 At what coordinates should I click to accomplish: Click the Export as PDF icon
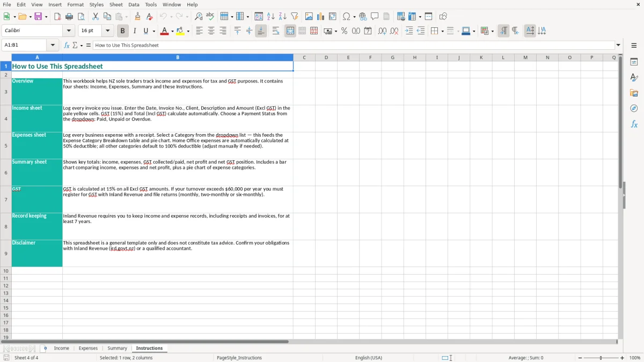57,17
